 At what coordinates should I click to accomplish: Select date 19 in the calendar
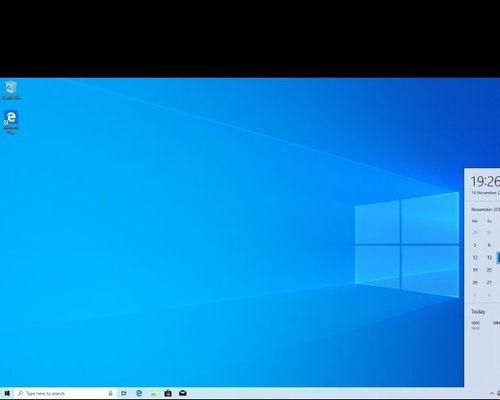click(475, 270)
